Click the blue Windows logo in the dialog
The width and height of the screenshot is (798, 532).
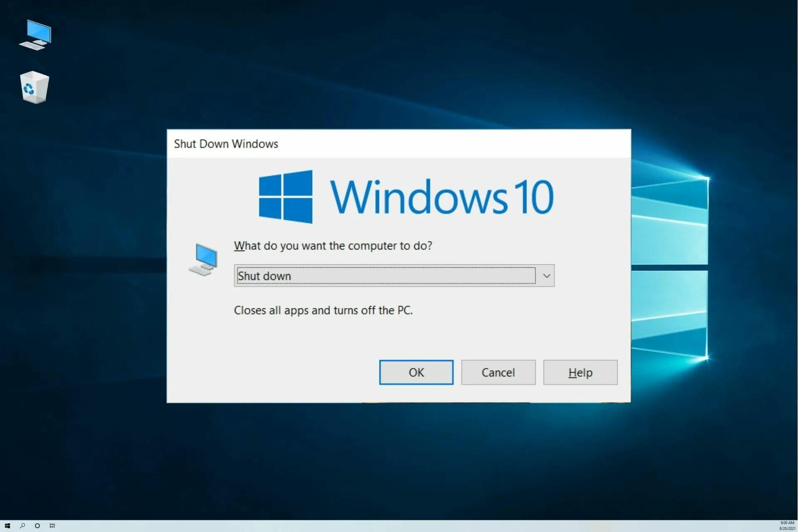[x=286, y=197]
